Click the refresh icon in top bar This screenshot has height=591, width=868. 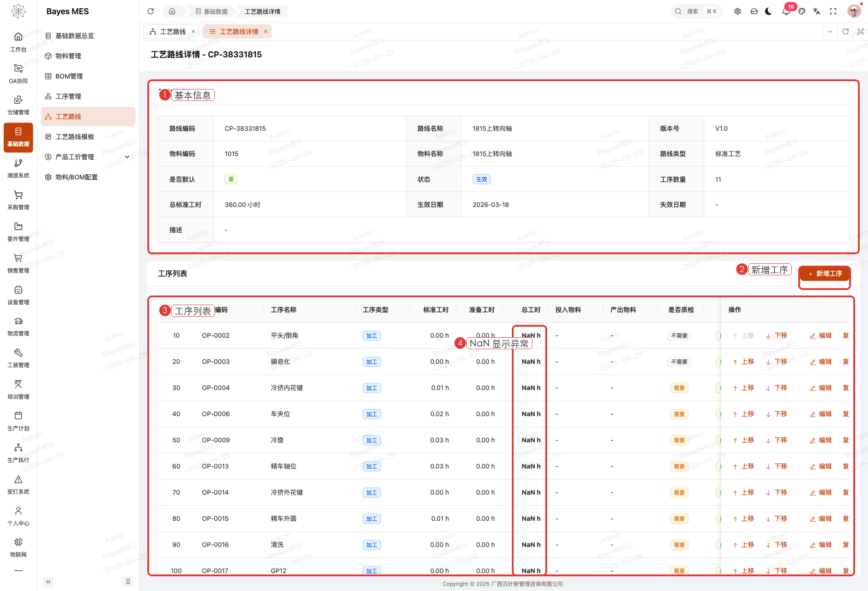151,11
